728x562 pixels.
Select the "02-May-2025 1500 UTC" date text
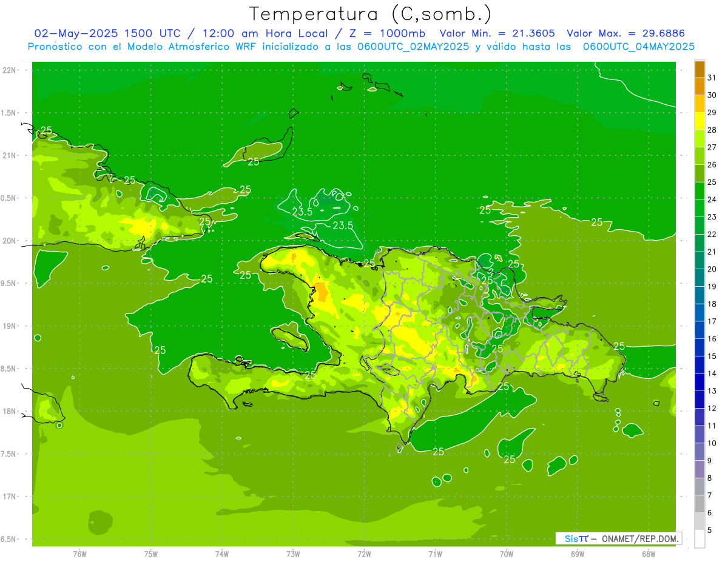(x=107, y=33)
